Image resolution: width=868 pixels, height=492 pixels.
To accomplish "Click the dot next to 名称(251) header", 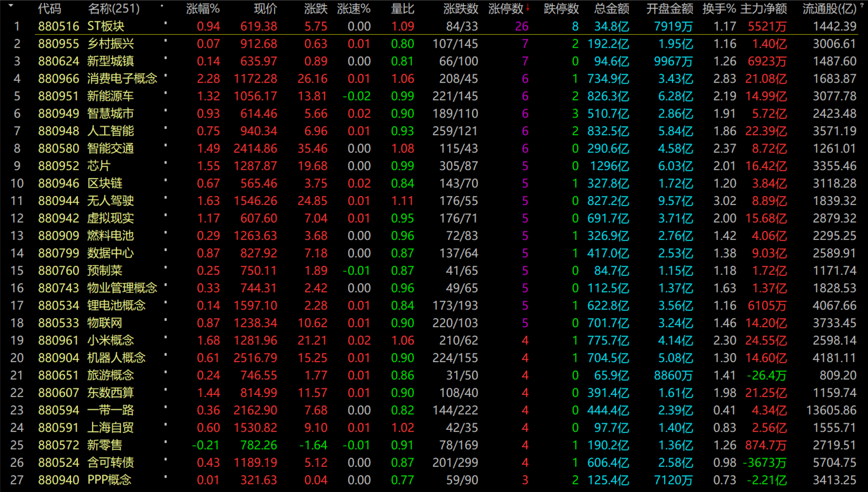I will point(162,6).
